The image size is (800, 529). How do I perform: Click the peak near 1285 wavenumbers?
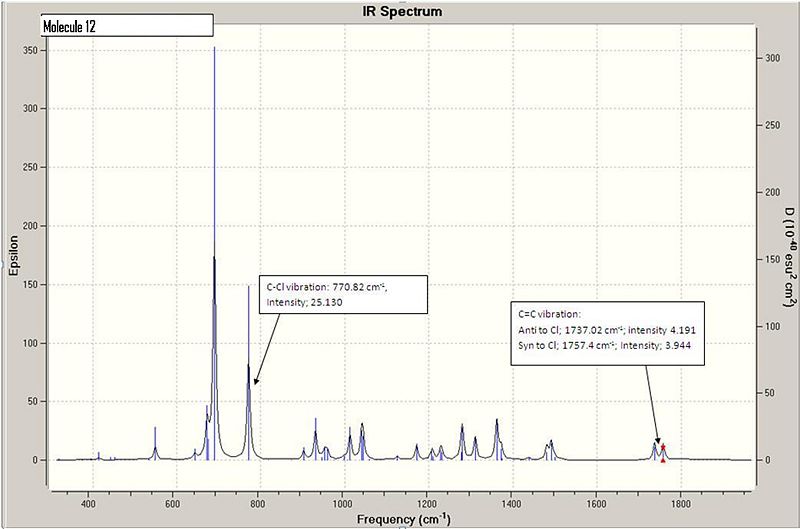pos(462,441)
